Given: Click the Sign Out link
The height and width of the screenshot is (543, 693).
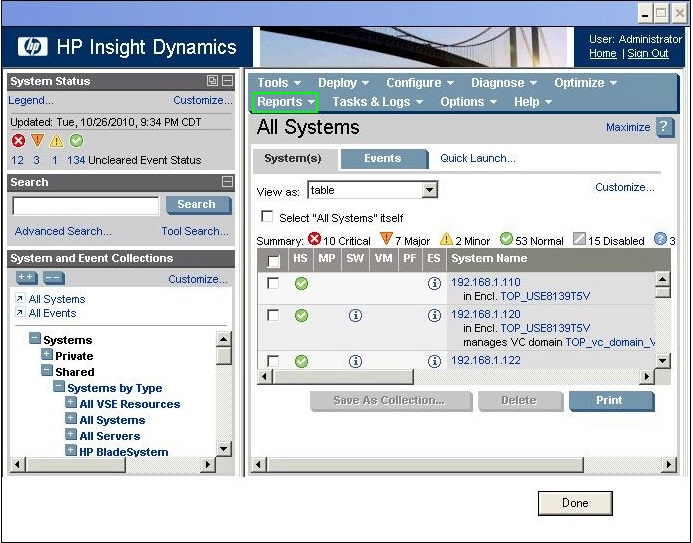Looking at the screenshot, I should point(647,53).
